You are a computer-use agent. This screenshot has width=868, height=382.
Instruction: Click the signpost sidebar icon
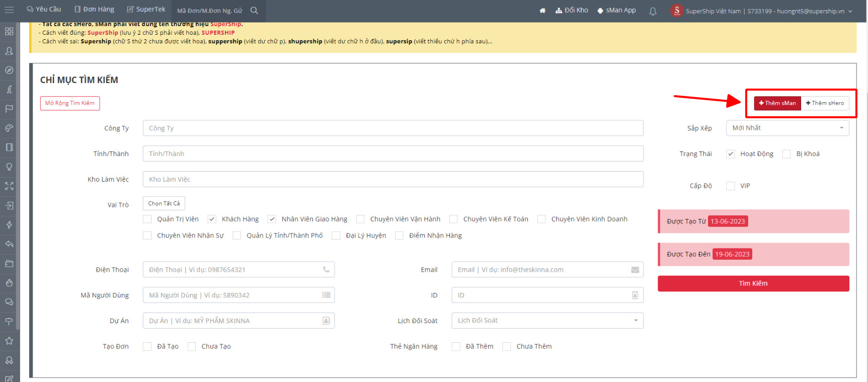[9, 322]
